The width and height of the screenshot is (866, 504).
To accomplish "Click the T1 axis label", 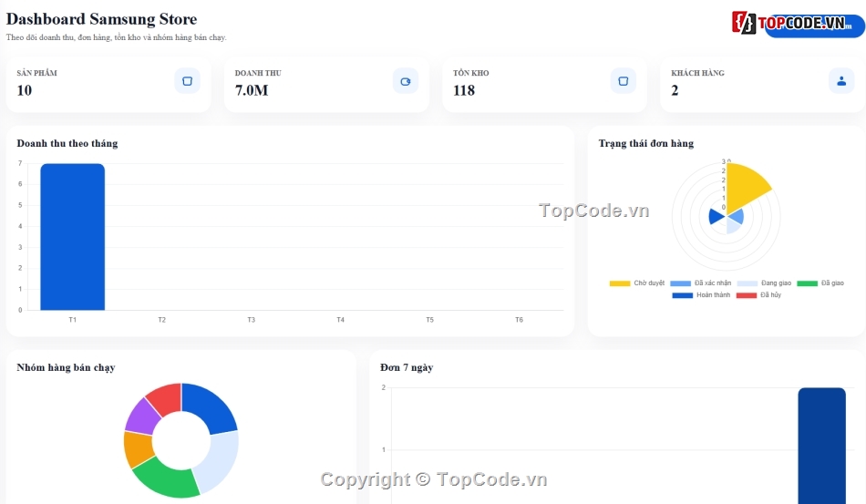I will pyautogui.click(x=72, y=320).
